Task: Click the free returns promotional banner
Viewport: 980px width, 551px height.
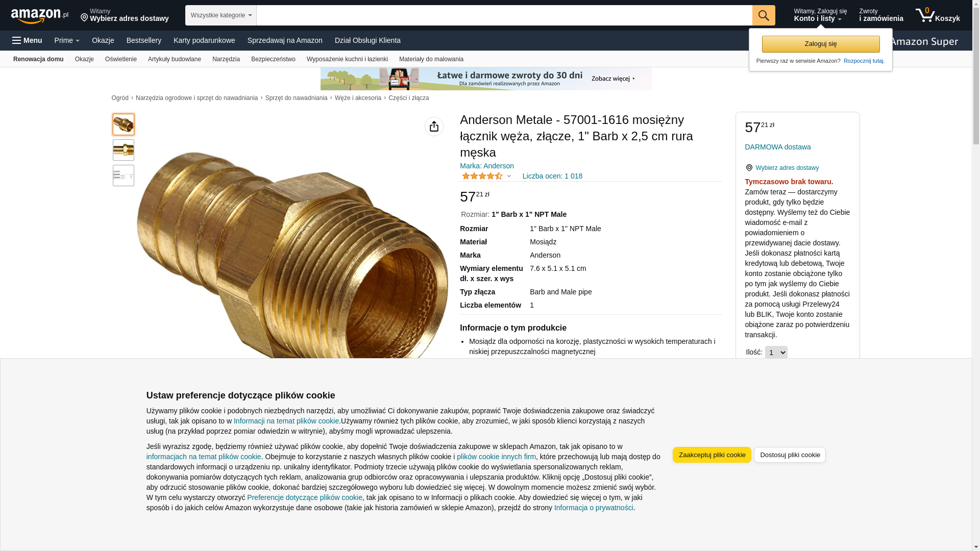Action: 486,79
